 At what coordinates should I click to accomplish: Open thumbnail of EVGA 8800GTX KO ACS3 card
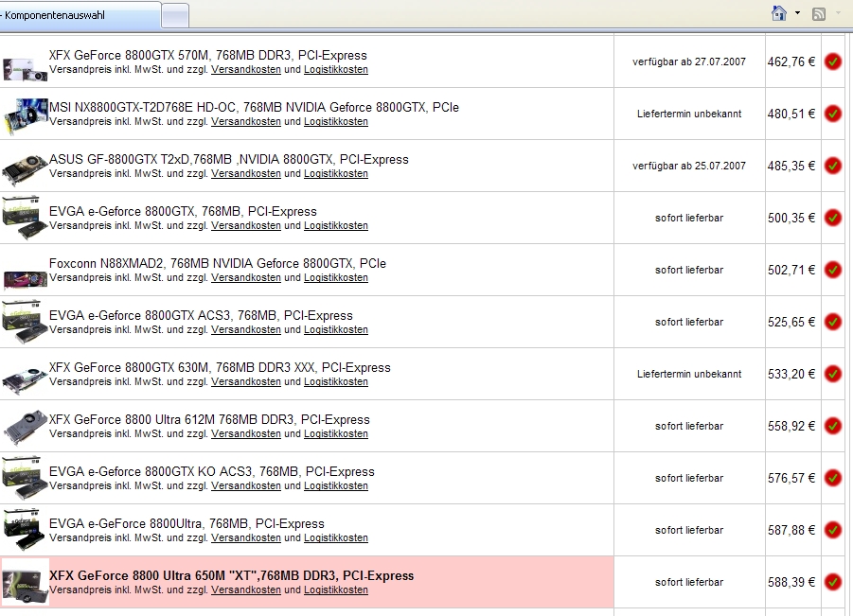tap(25, 478)
